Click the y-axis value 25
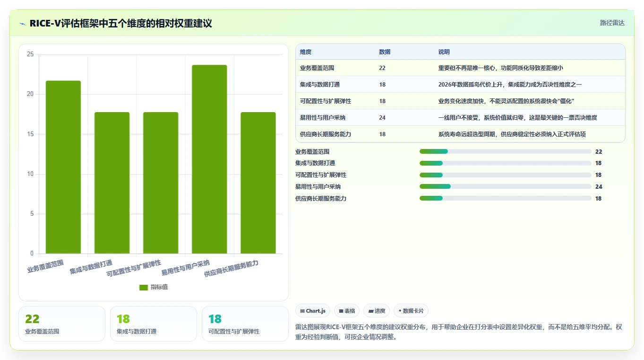The image size is (644, 360). (30, 54)
